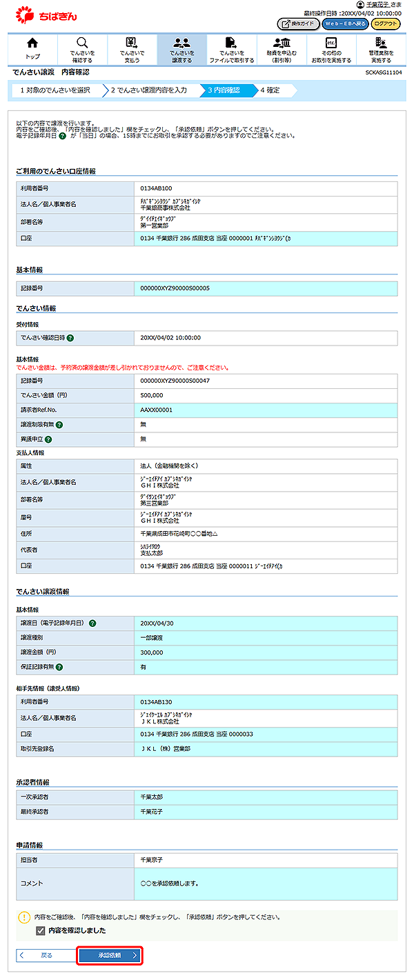Click the トップ home icon
Image resolution: width=414 pixels, height=980 pixels.
pos(32,49)
